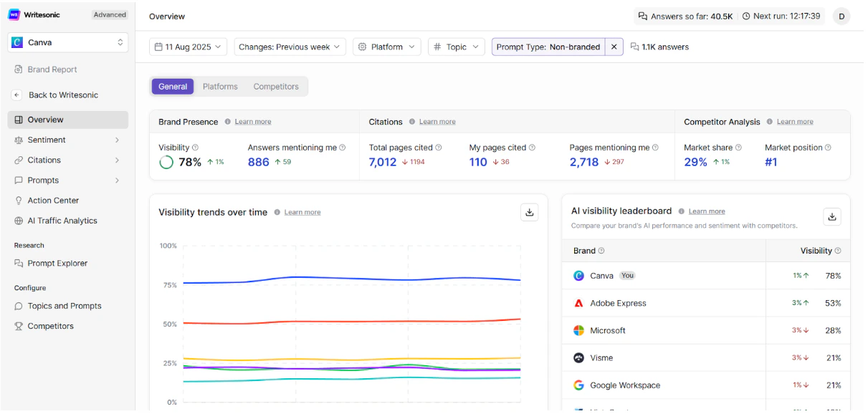Click the 2,718 pages mentioning me value
The height and width of the screenshot is (414, 868).
[584, 162]
